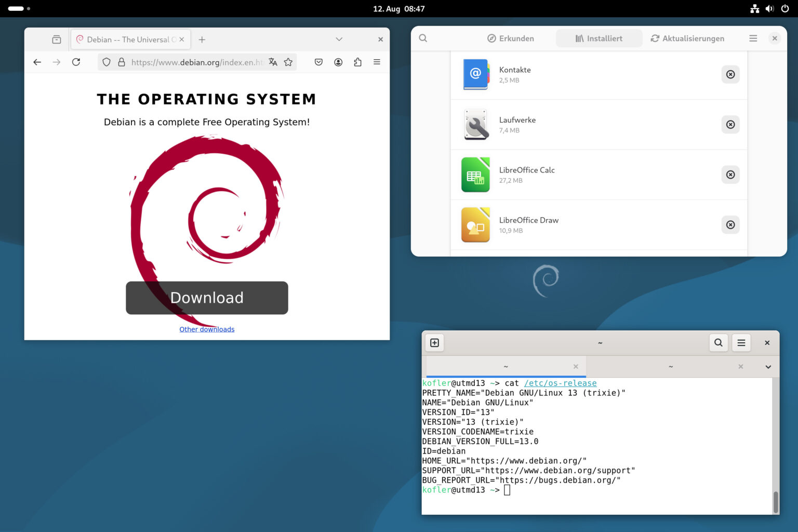Add a new terminal tab
The width and height of the screenshot is (798, 532).
435,342
